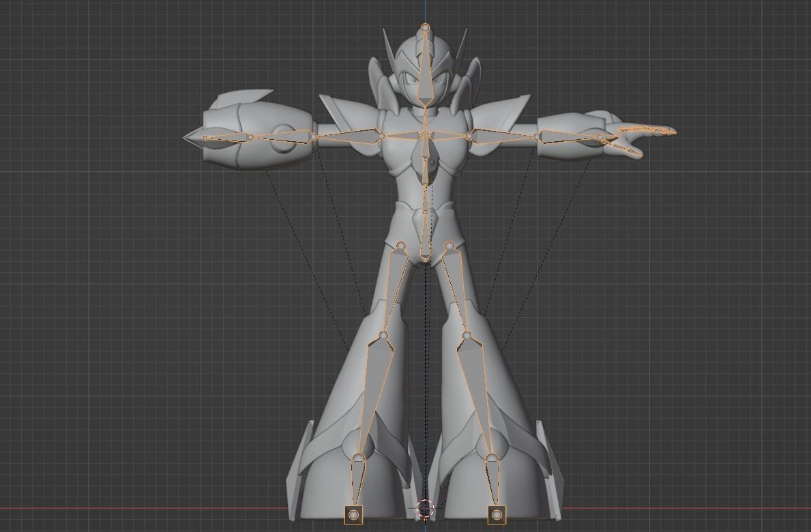Click the knee joint on open-hand side leg
The height and width of the screenshot is (532, 811).
pyautogui.click(x=467, y=336)
